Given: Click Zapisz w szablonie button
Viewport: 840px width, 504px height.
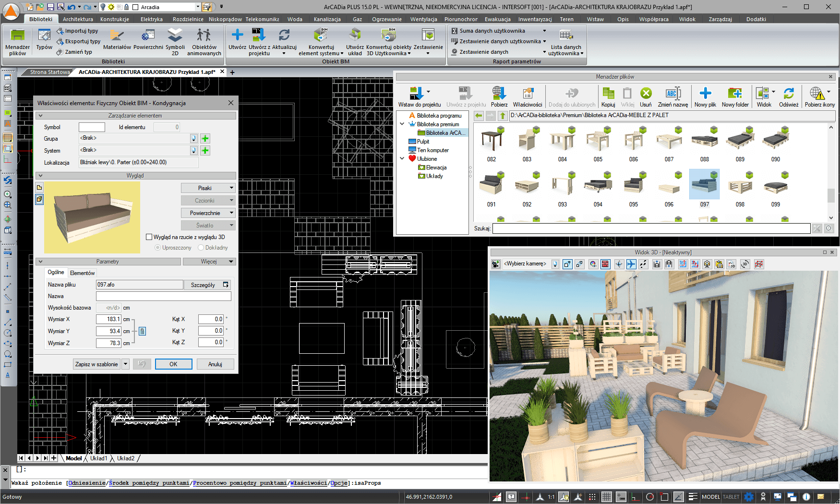Looking at the screenshot, I should [x=96, y=364].
